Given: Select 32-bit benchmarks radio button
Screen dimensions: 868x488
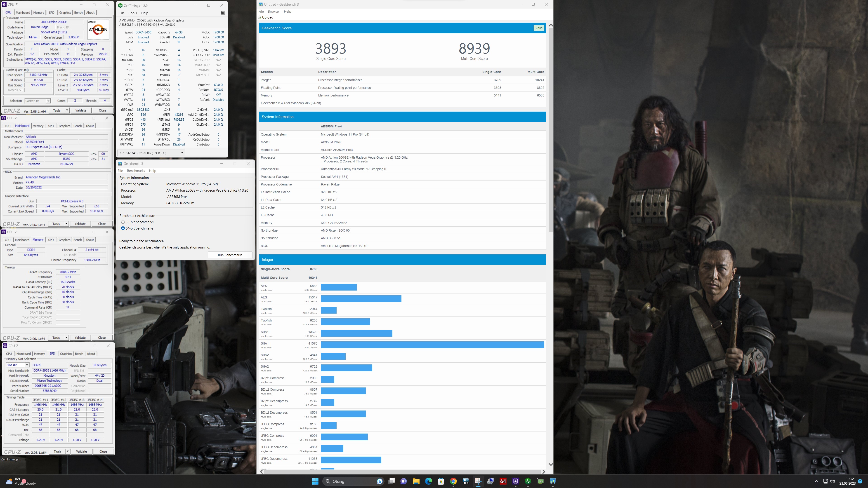Looking at the screenshot, I should 123,222.
